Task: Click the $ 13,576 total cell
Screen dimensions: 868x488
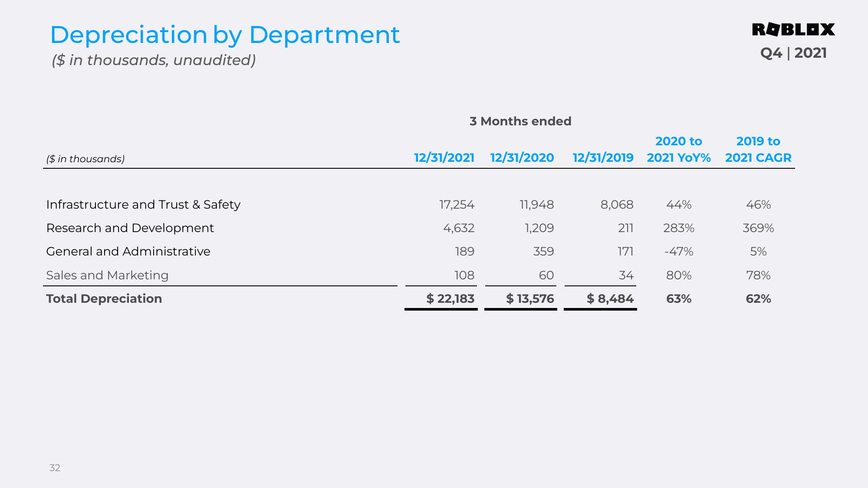Action: click(x=530, y=298)
